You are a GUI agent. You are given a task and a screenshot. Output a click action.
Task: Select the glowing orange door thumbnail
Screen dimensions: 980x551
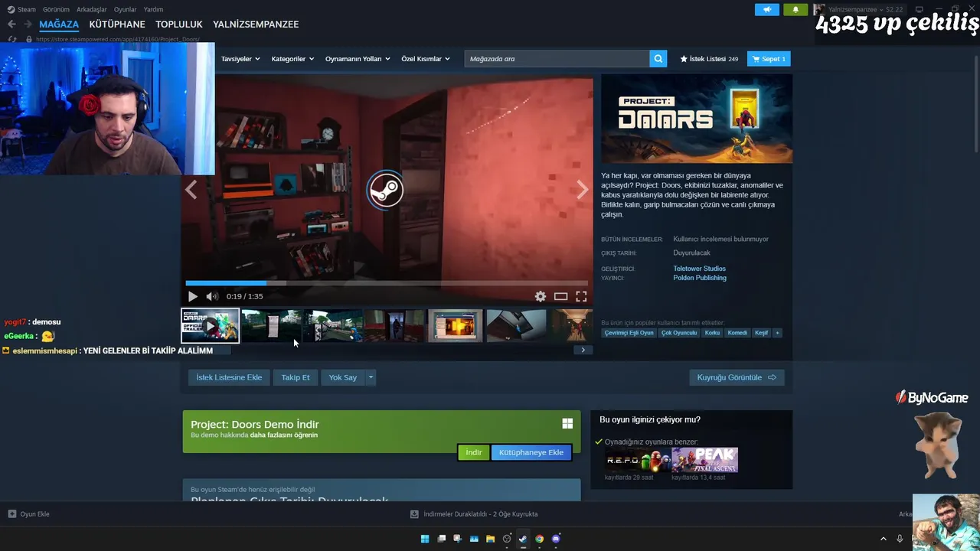455,326
